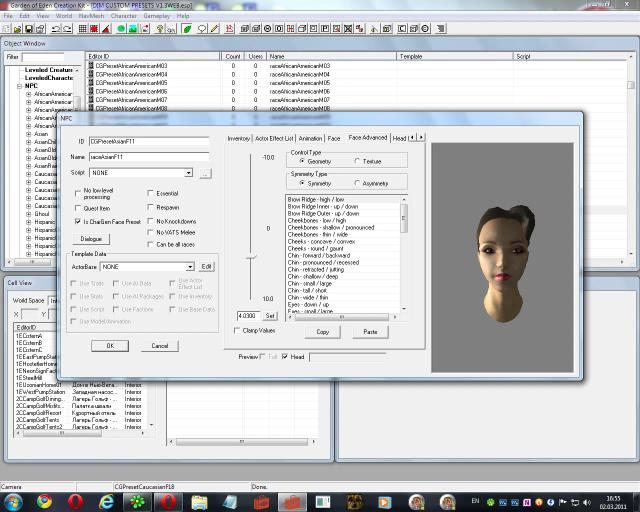640x512 pixels.
Task: Click the open file folder toolbar icon
Action: pos(17,29)
